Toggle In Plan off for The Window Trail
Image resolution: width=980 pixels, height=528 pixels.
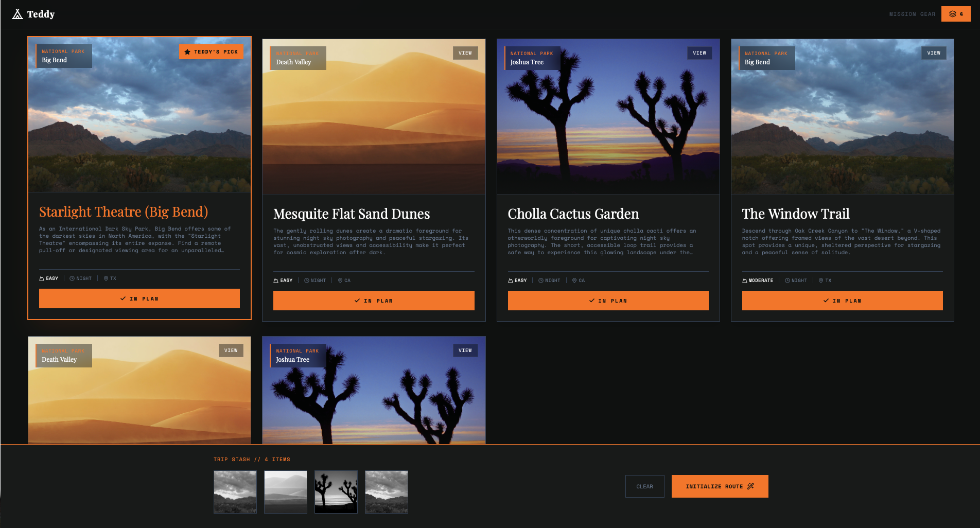(x=842, y=301)
